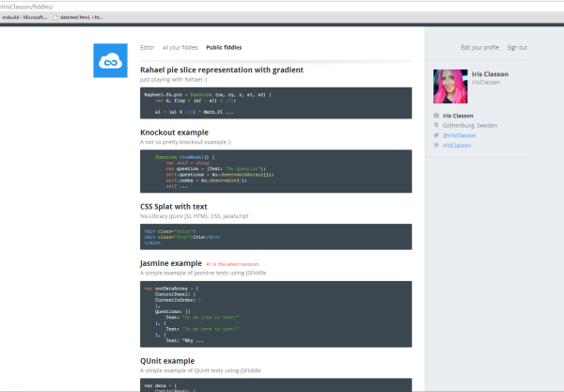
Task: Click the Gothenburg, Sweden location text
Action: point(470,126)
